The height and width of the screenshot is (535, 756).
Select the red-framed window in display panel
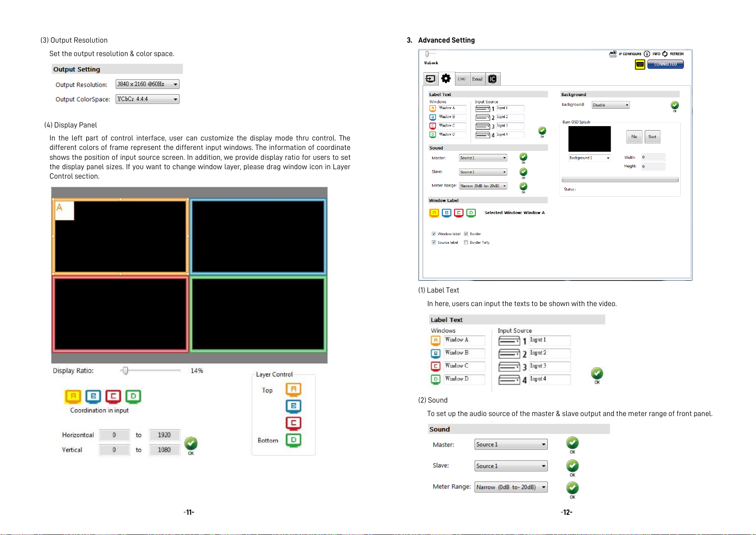(120, 314)
